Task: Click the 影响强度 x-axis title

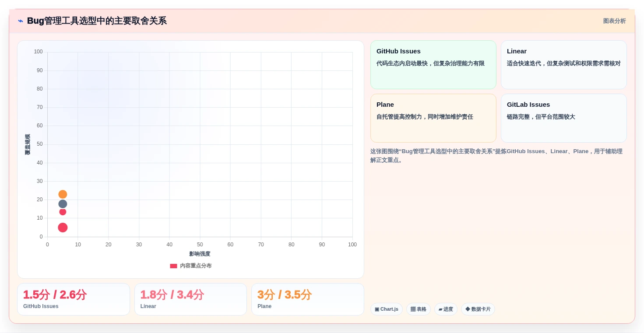Action: [x=200, y=254]
